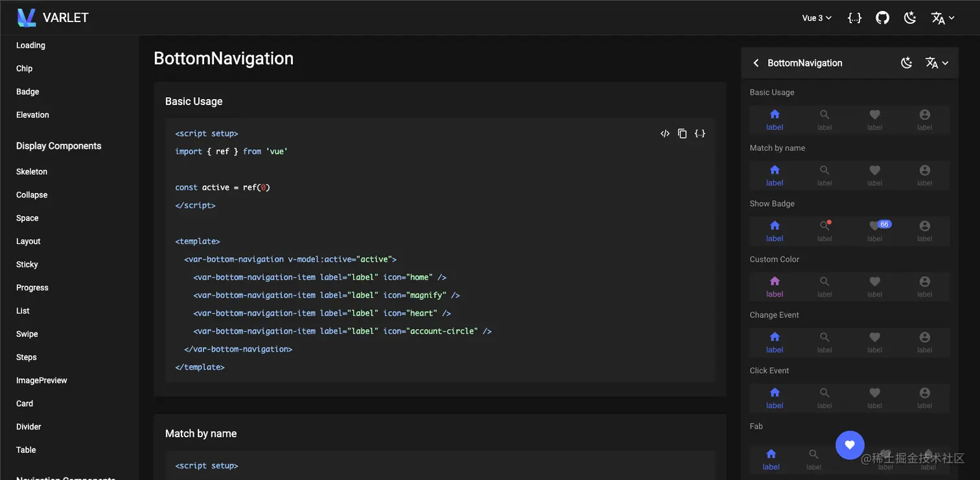Select the purple home tab under Custom Color
This screenshot has height=480, width=980.
(775, 286)
